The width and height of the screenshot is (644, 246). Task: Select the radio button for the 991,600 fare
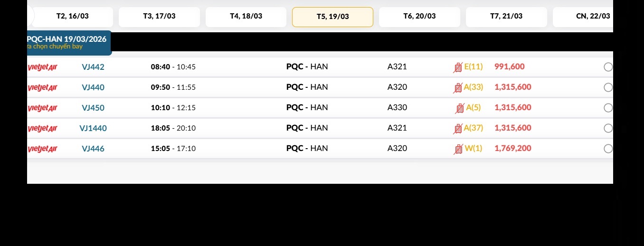pyautogui.click(x=608, y=67)
